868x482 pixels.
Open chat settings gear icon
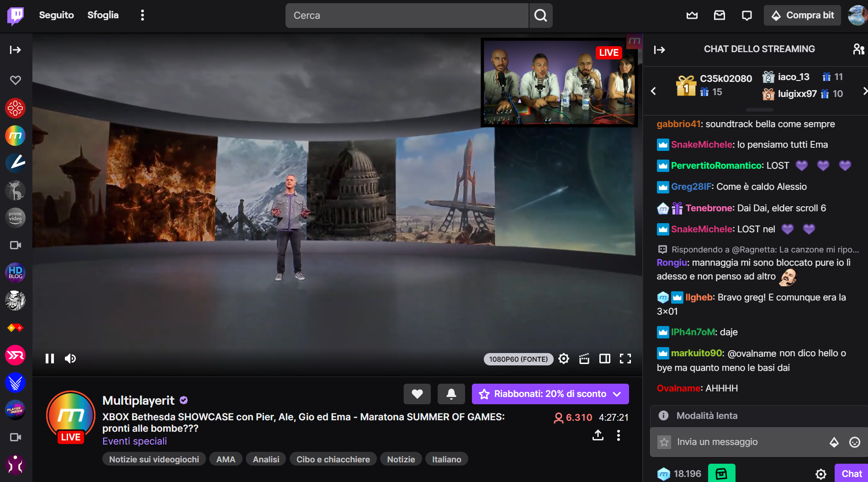coord(821,474)
